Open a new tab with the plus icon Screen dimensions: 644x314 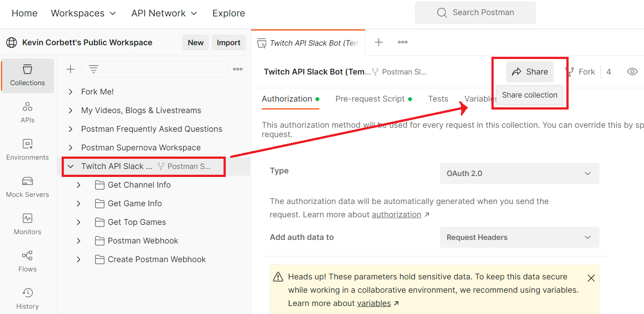[379, 43]
